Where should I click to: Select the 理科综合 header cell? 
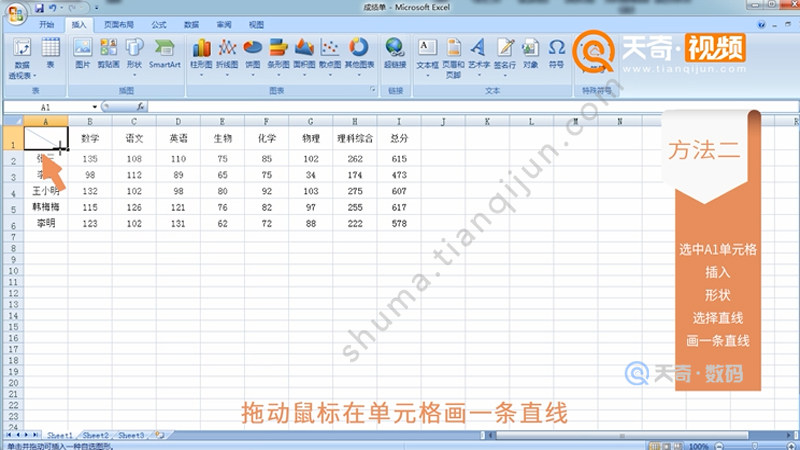click(355, 138)
